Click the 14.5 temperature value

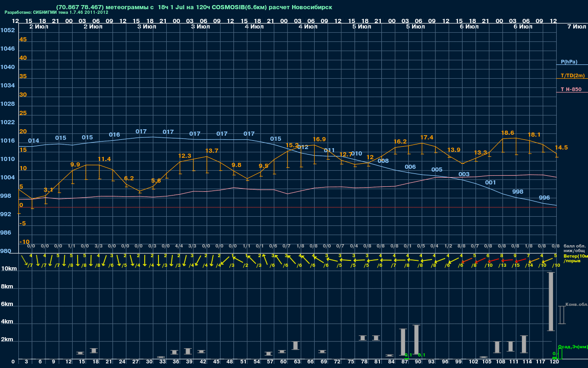[x=561, y=148]
